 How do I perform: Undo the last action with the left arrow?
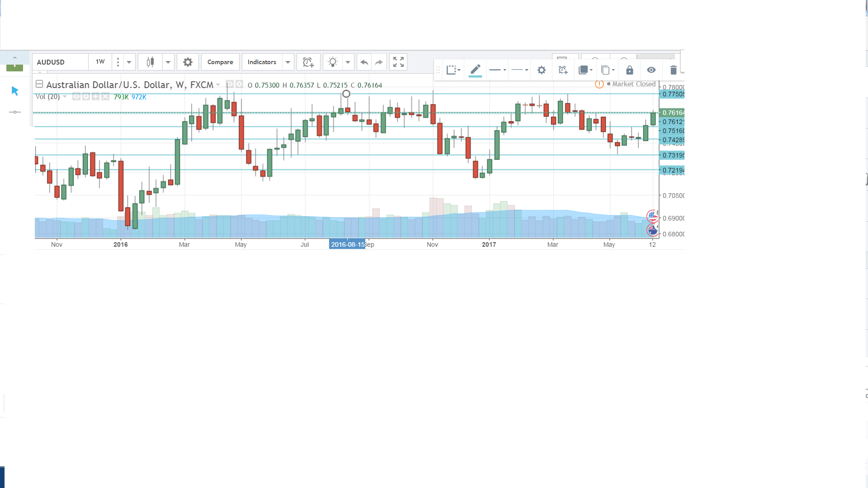click(x=364, y=62)
